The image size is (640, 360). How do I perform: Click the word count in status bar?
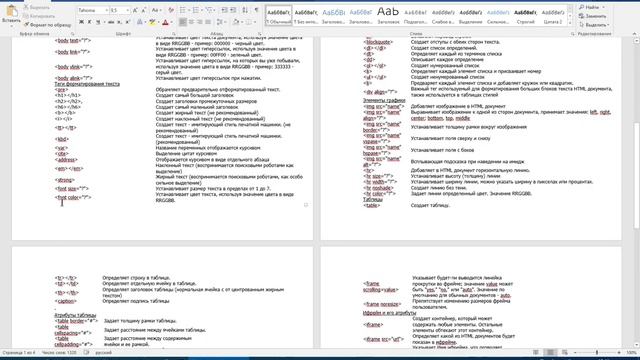click(59, 353)
